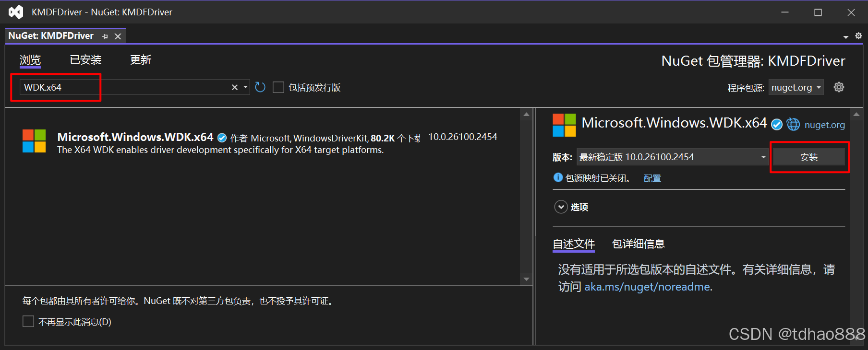Open the aka.ms/nuget/noreadme link
The height and width of the screenshot is (350, 868).
(647, 287)
